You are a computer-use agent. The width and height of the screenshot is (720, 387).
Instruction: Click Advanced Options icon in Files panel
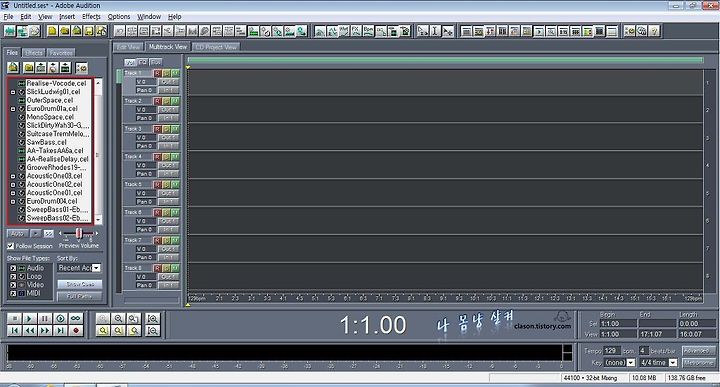(x=81, y=67)
